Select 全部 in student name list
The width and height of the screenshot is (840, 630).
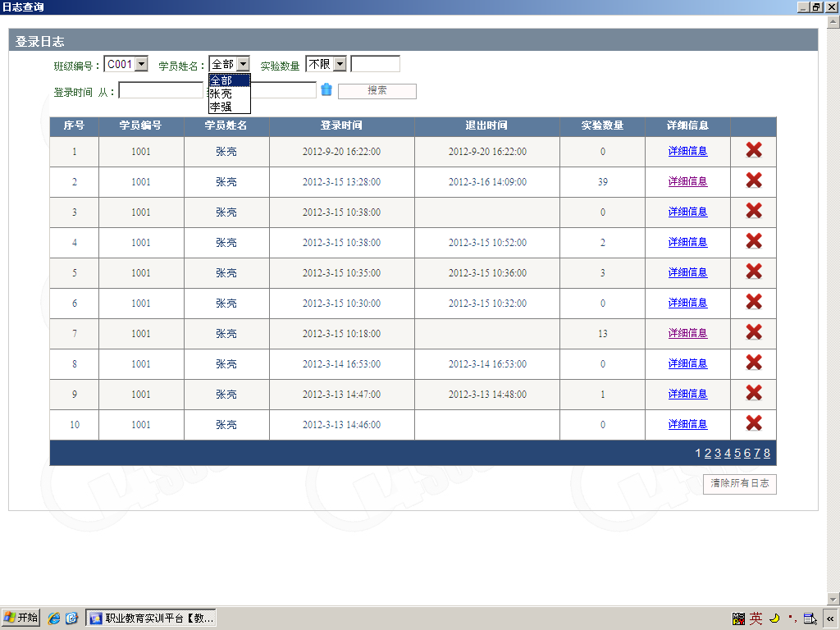[230, 80]
